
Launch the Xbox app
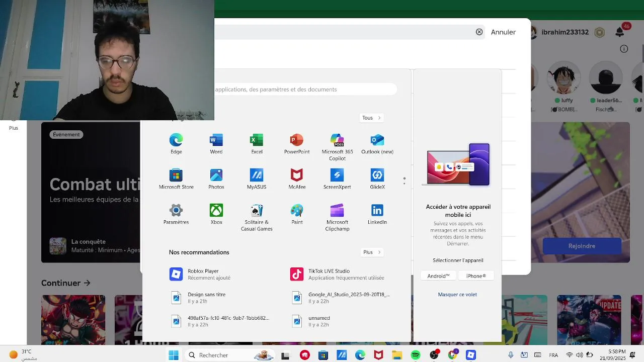216,214
